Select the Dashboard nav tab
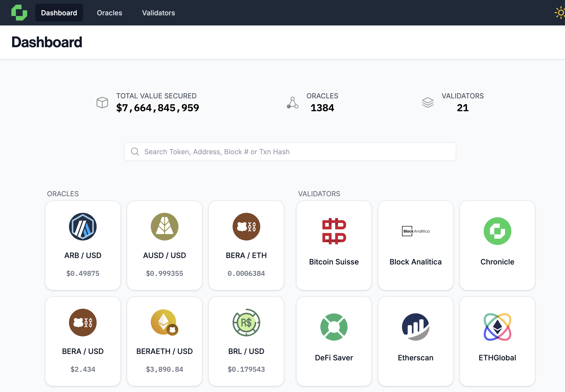This screenshot has width=565, height=392. tap(59, 13)
